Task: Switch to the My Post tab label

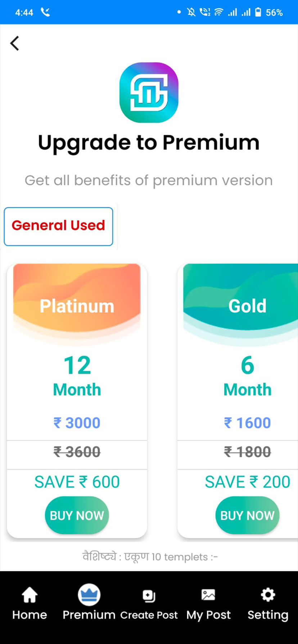Action: click(x=208, y=615)
